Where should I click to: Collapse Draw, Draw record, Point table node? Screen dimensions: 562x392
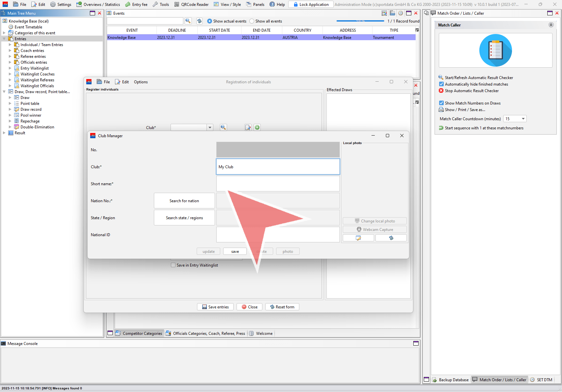click(x=4, y=92)
